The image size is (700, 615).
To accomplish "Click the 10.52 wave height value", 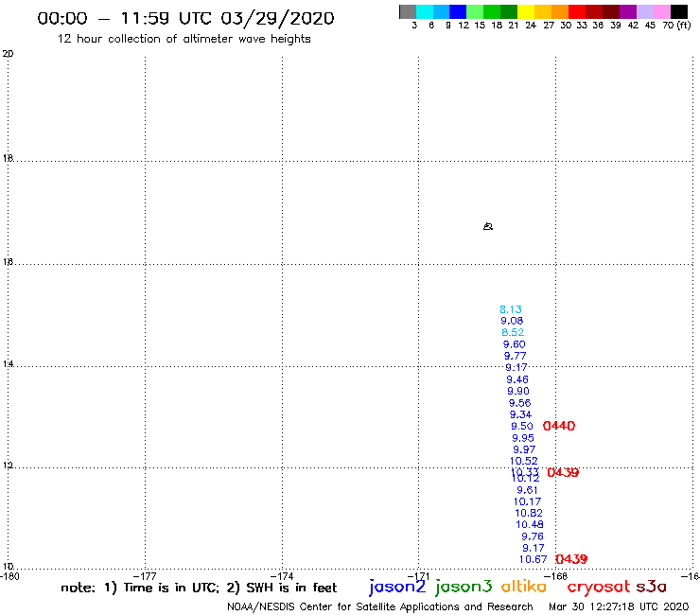I will (x=524, y=461).
